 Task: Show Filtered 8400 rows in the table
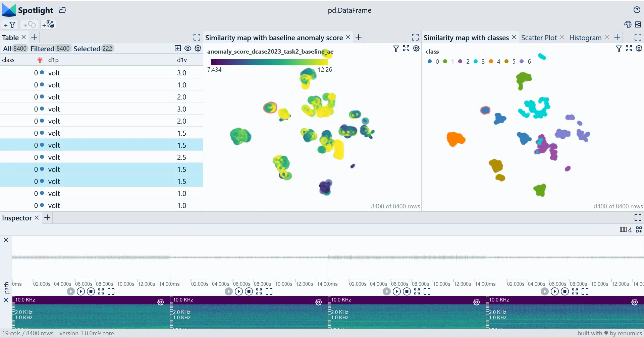(50, 49)
